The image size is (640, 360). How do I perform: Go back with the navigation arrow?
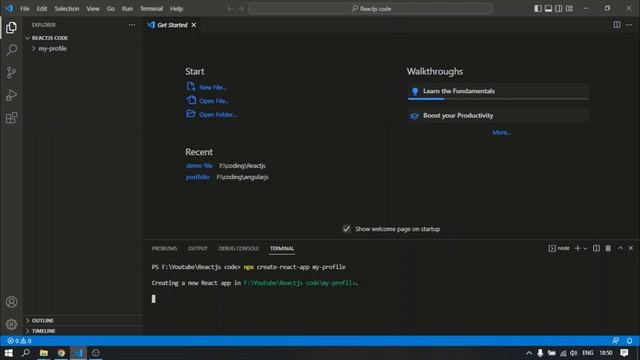(230, 9)
